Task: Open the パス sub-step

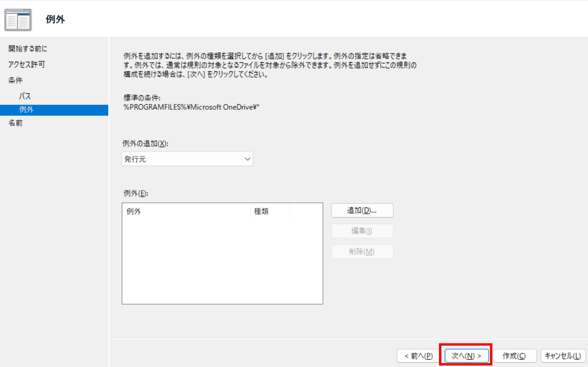Action: (25, 96)
